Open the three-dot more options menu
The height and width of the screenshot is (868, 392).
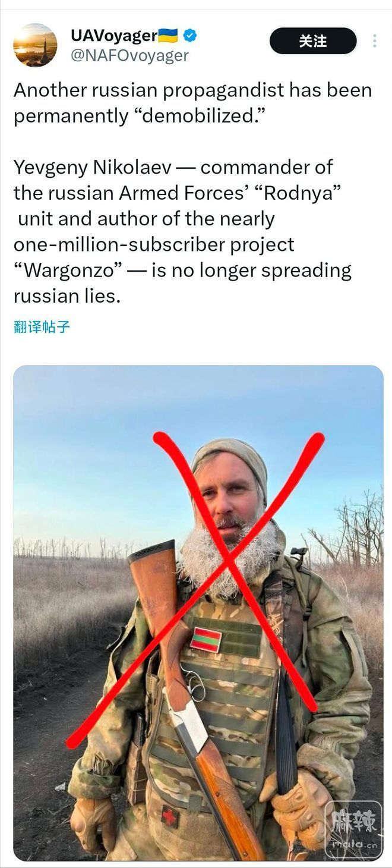pos(374,41)
